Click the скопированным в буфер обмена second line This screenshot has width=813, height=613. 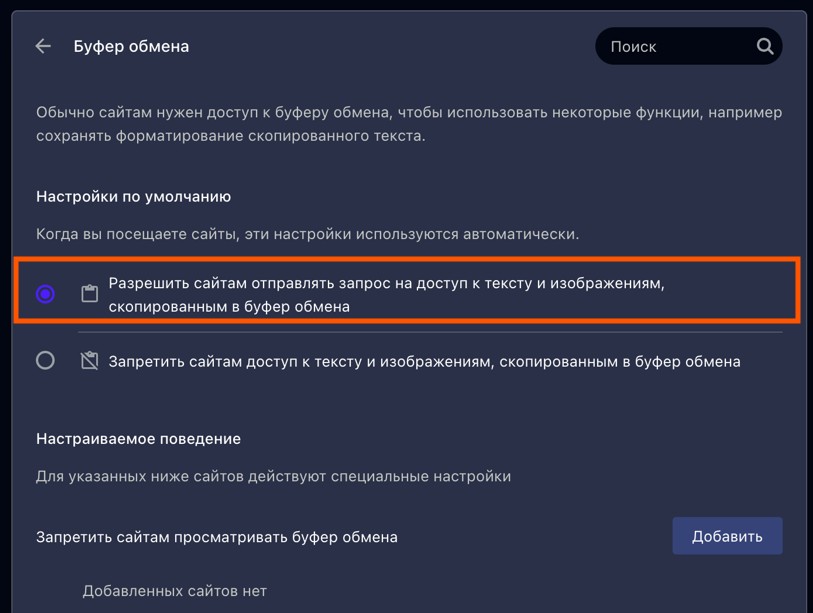coord(229,307)
